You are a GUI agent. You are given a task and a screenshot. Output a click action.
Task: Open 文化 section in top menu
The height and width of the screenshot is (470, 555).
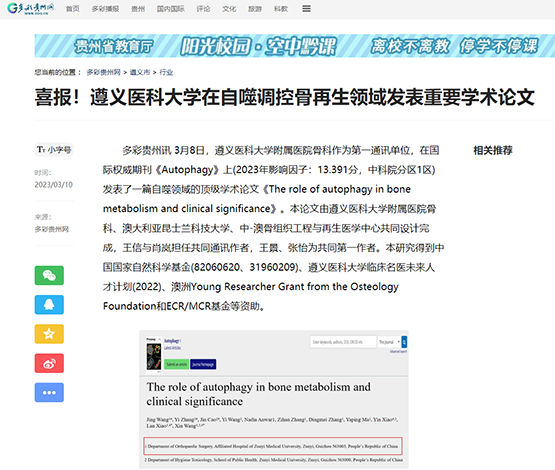[229, 9]
